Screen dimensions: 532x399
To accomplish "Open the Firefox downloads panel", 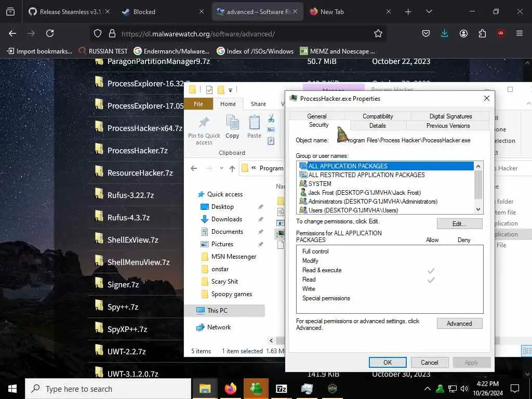I will (x=445, y=33).
